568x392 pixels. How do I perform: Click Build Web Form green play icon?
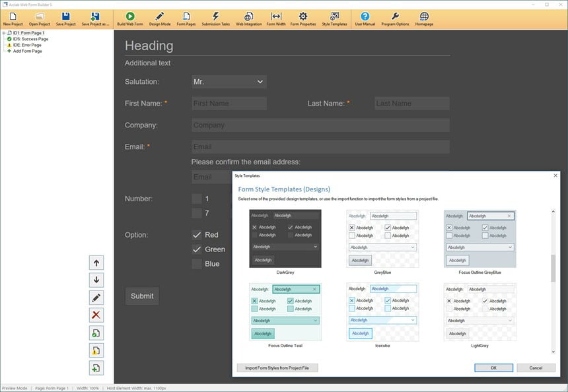pos(130,19)
